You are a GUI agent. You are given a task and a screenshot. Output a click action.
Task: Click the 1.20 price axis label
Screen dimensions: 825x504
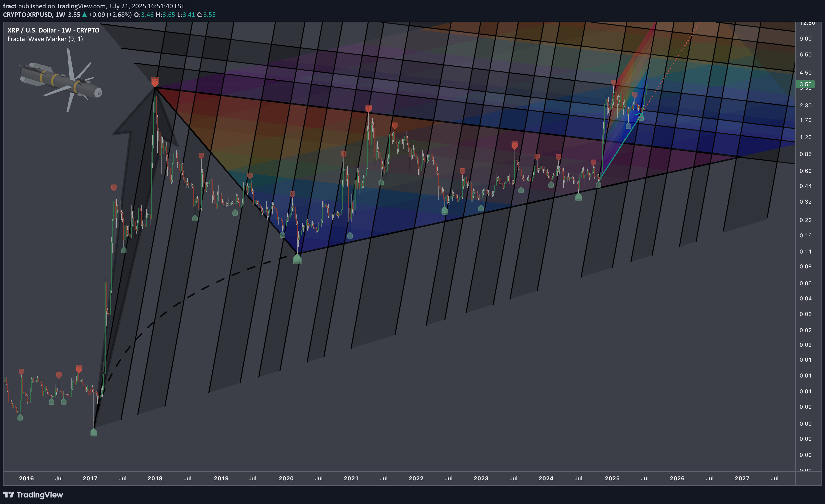pos(806,137)
